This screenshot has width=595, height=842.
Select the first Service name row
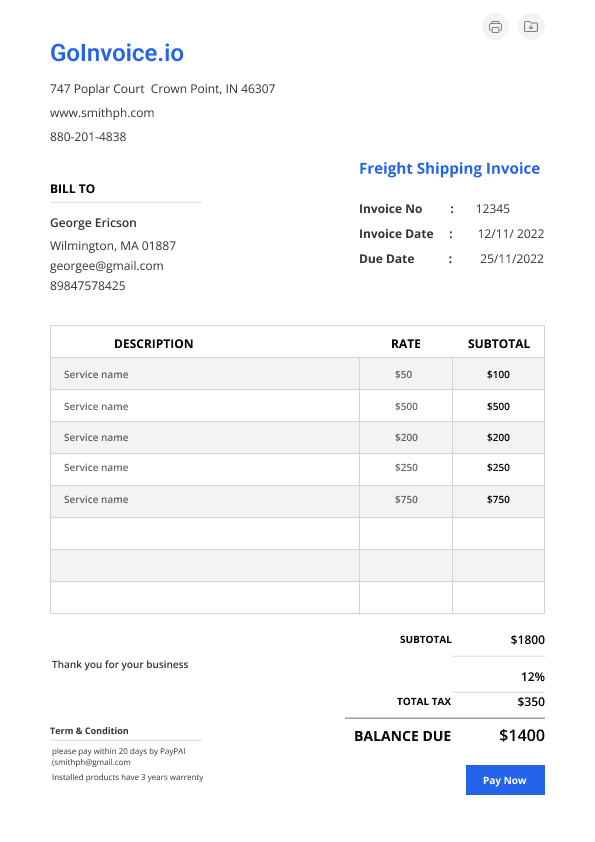coord(297,374)
